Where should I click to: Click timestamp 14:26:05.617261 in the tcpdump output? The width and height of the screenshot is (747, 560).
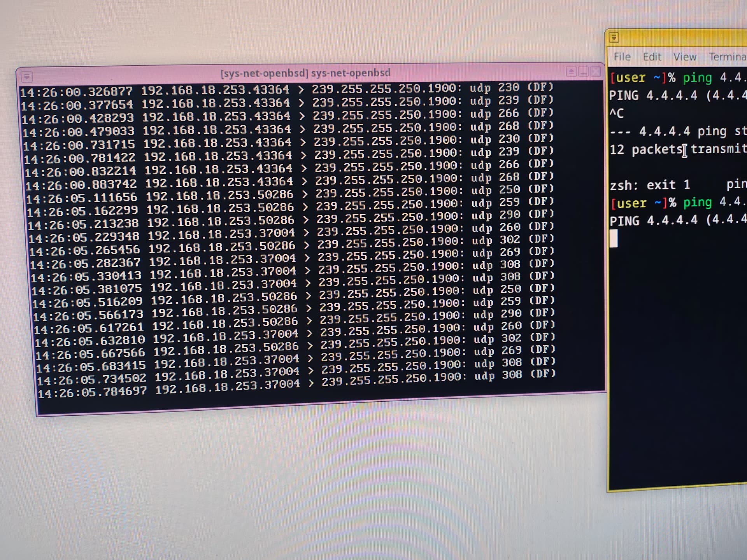pyautogui.click(x=89, y=329)
